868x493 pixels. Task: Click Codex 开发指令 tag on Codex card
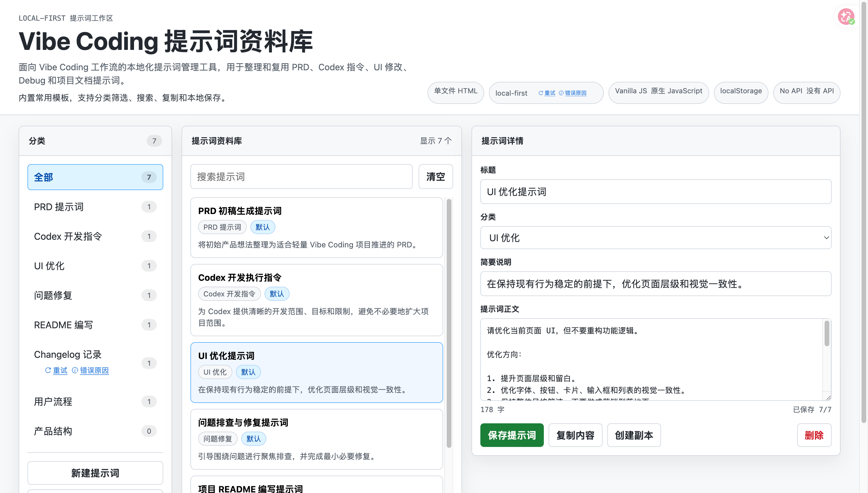tap(229, 294)
